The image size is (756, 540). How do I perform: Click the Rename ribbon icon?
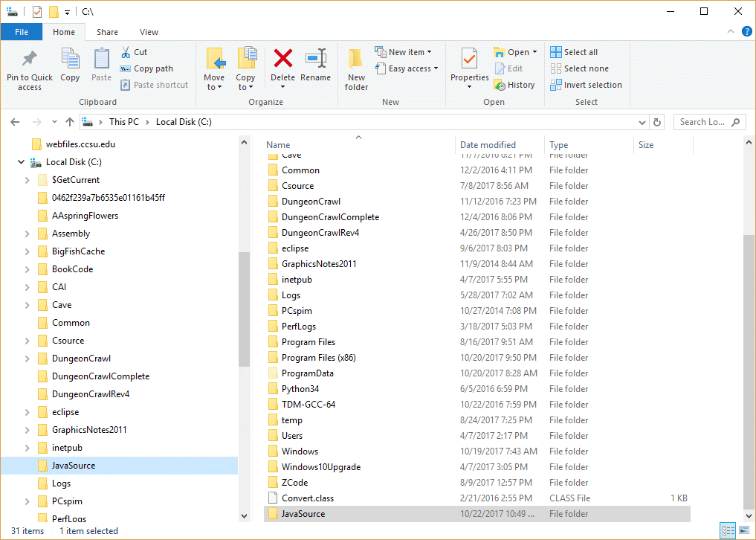pos(316,59)
